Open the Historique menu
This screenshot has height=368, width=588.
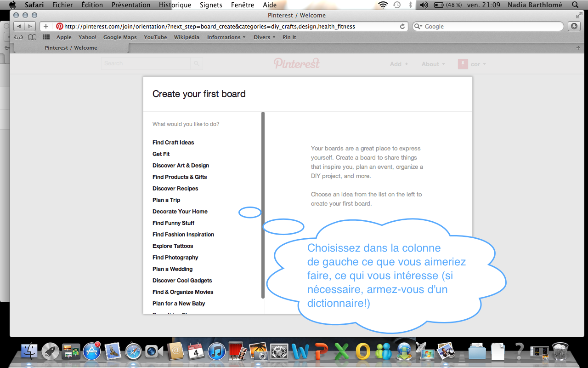(x=175, y=5)
